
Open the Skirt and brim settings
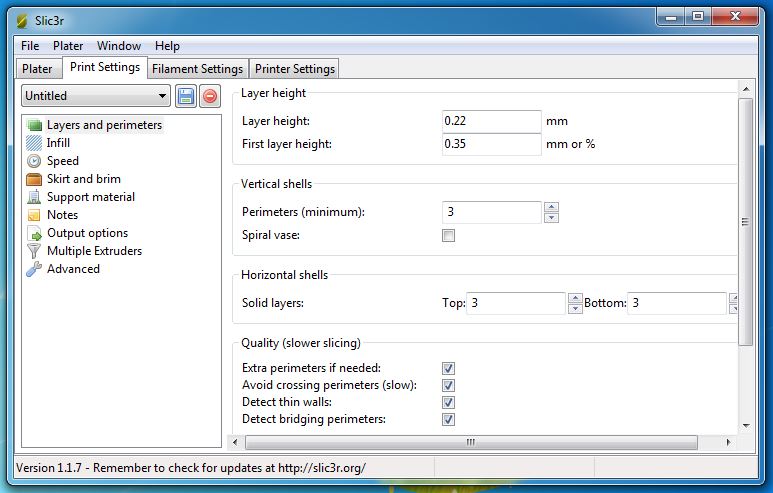click(84, 179)
